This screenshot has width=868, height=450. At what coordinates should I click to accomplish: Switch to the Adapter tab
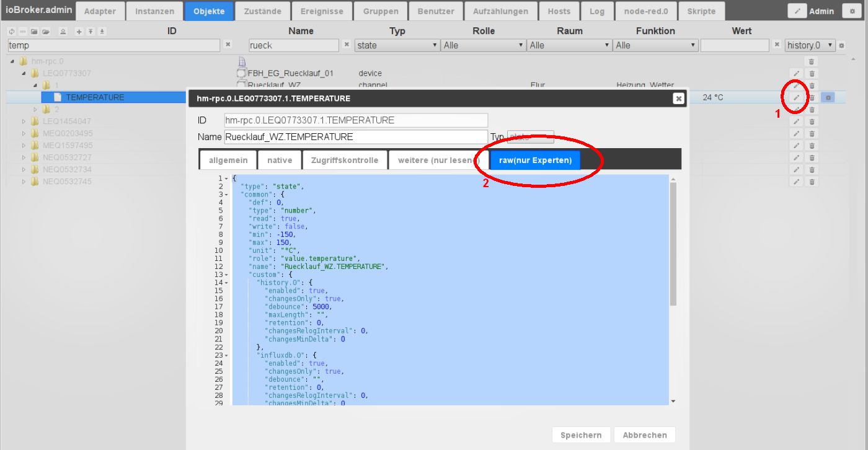100,11
